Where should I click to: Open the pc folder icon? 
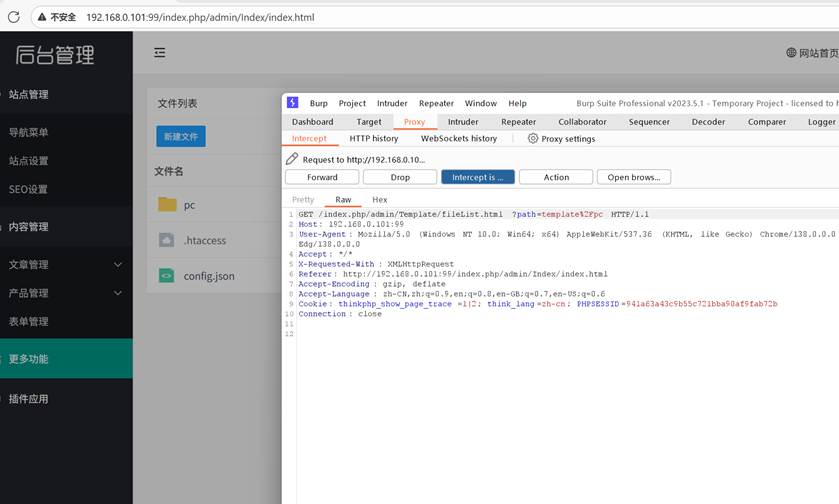click(x=167, y=204)
